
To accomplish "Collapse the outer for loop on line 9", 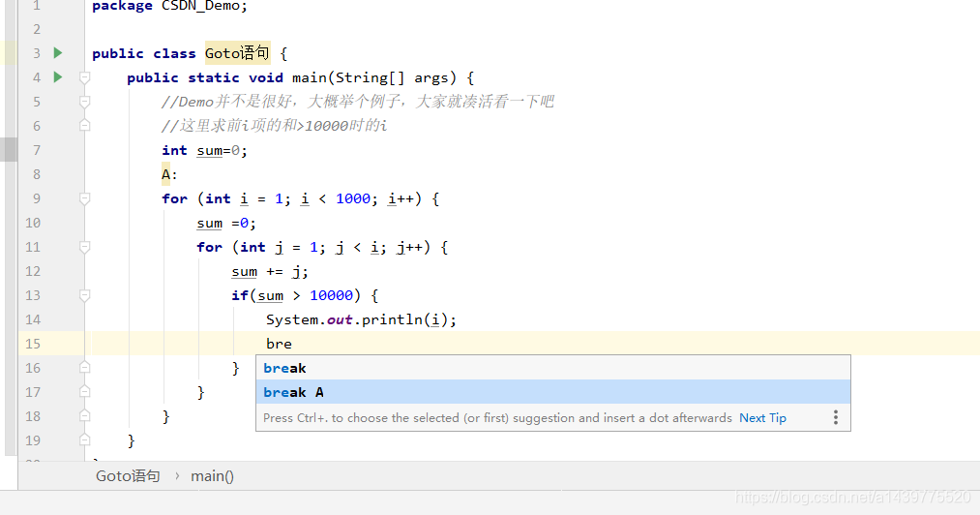I will click(85, 199).
